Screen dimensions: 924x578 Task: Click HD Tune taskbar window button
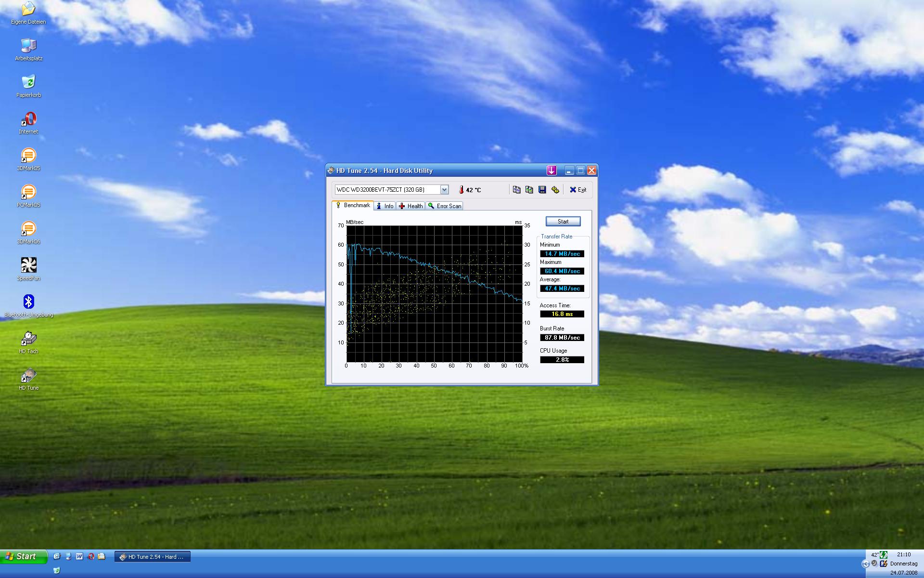pyautogui.click(x=153, y=557)
